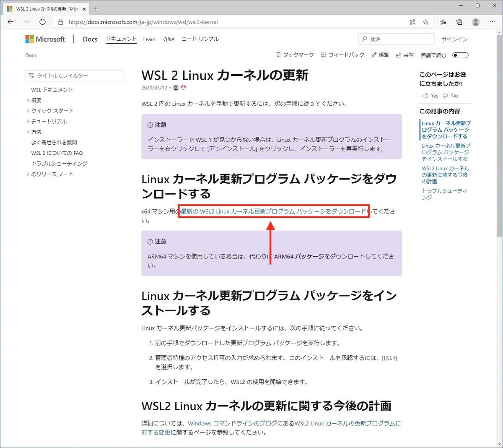Viewport: 503px width, 448px height.
Task: Click the Microsoft logo
Action: point(45,39)
